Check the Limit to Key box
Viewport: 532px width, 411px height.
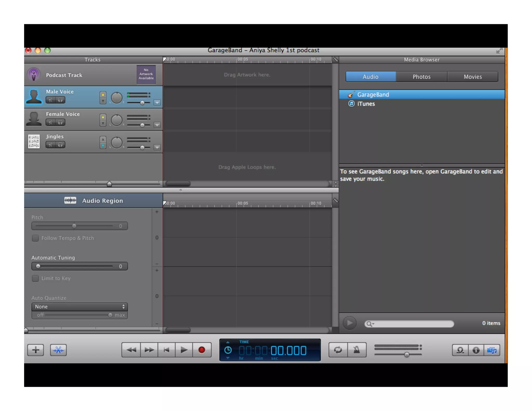click(x=35, y=278)
